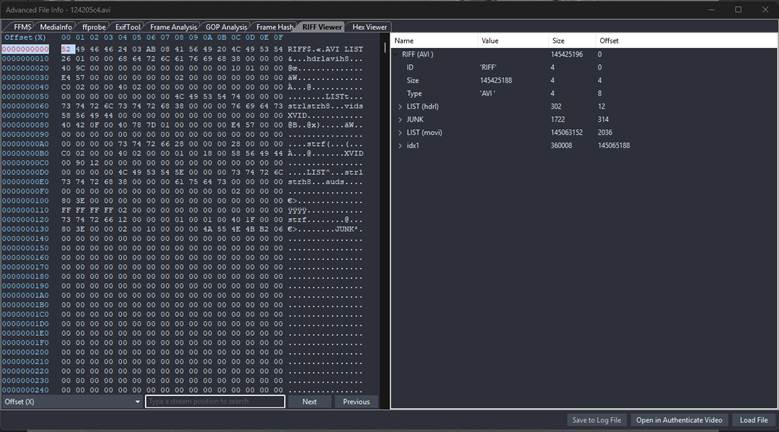Click the 'RIFF' value in the ID row
Viewport: 779px width, 432px height.
(x=488, y=68)
